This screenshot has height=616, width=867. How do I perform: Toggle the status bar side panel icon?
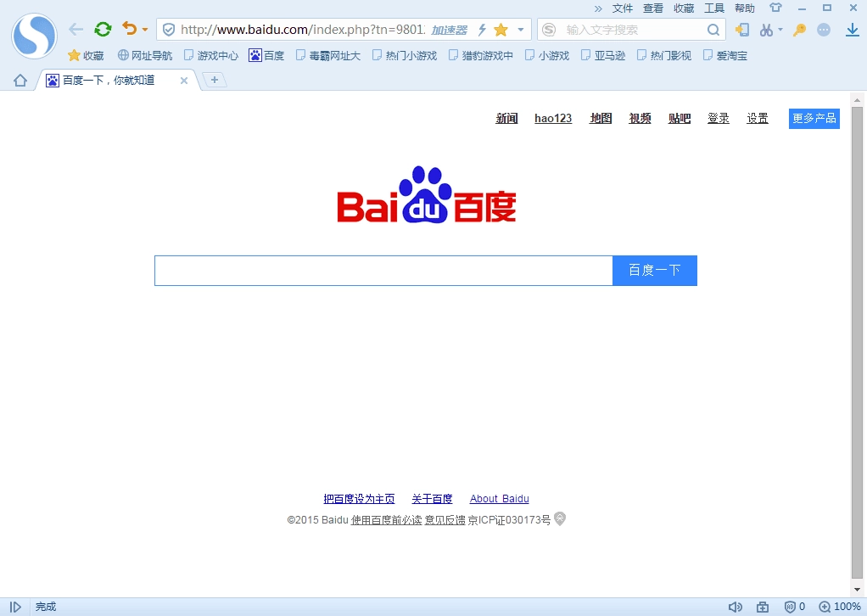coord(15,608)
